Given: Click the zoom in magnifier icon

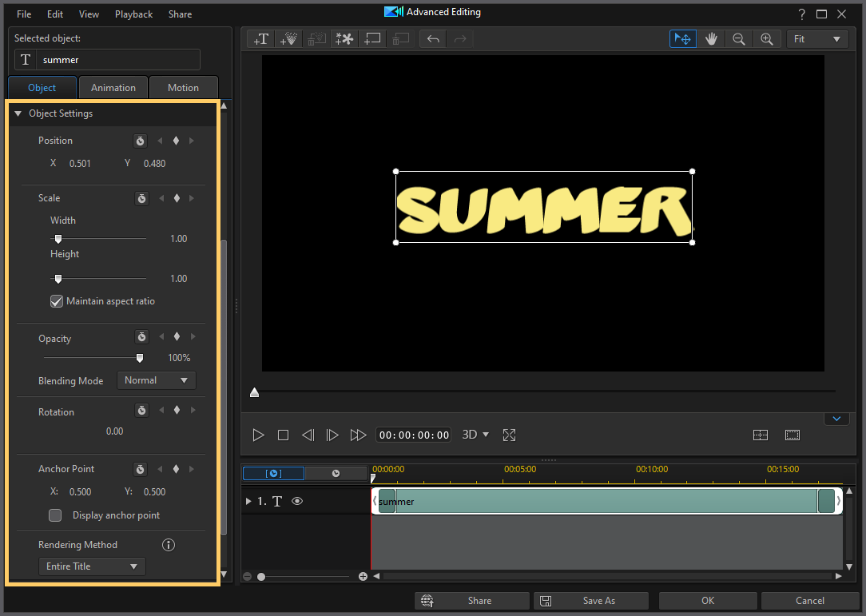Looking at the screenshot, I should point(768,38).
